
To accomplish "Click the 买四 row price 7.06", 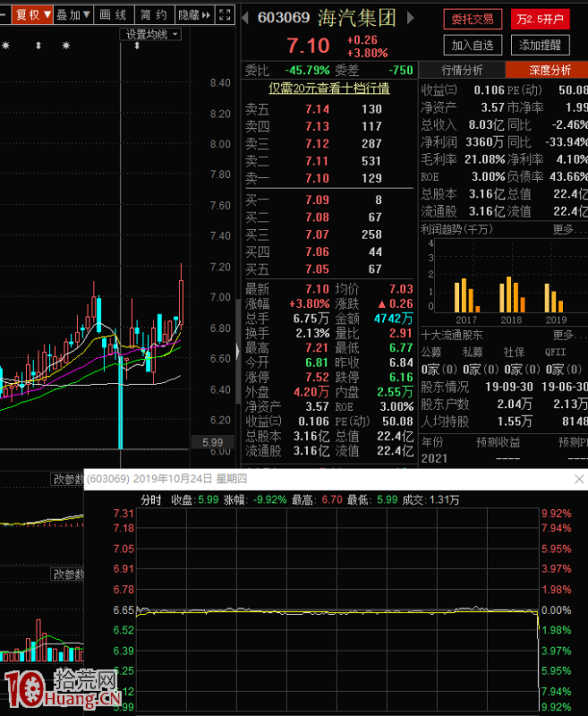I will pos(318,252).
